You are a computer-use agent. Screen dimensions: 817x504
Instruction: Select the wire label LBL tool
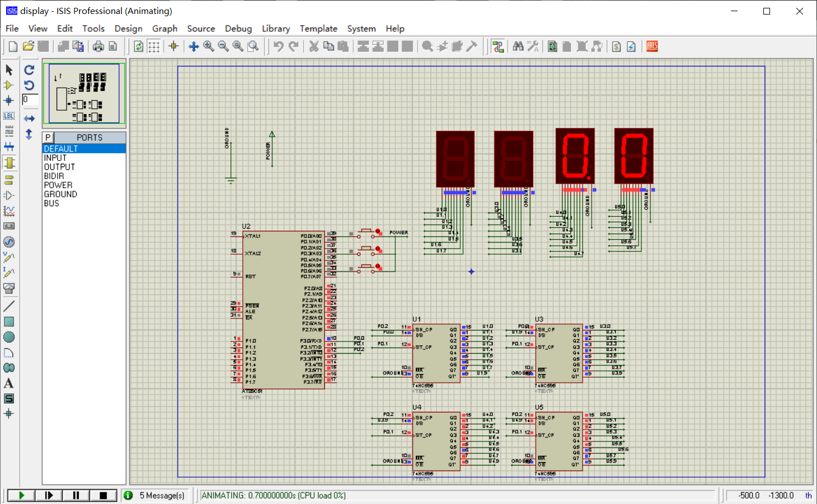coord(9,116)
